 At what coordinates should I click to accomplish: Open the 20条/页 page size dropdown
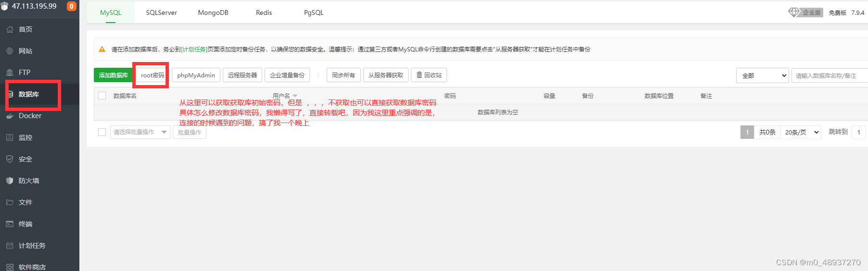click(801, 132)
